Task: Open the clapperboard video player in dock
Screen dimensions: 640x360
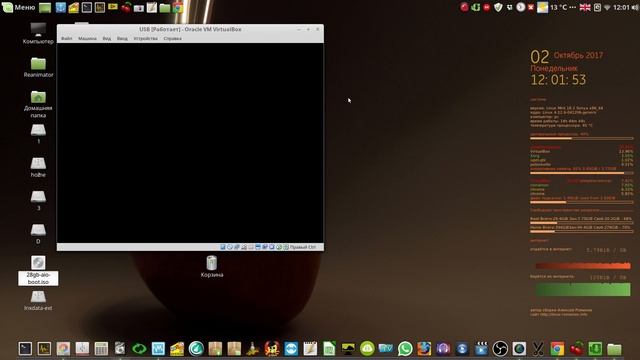Action: [481, 349]
